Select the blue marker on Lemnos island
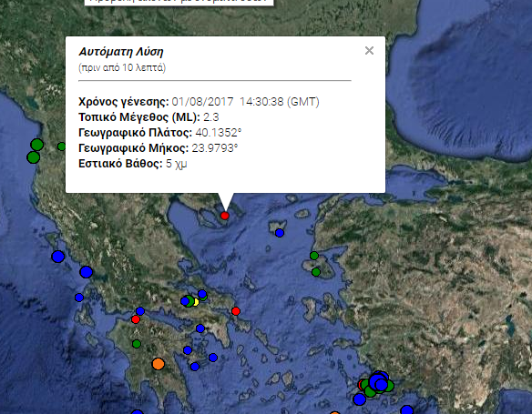Image resolution: width=532 pixels, height=414 pixels. click(x=280, y=233)
